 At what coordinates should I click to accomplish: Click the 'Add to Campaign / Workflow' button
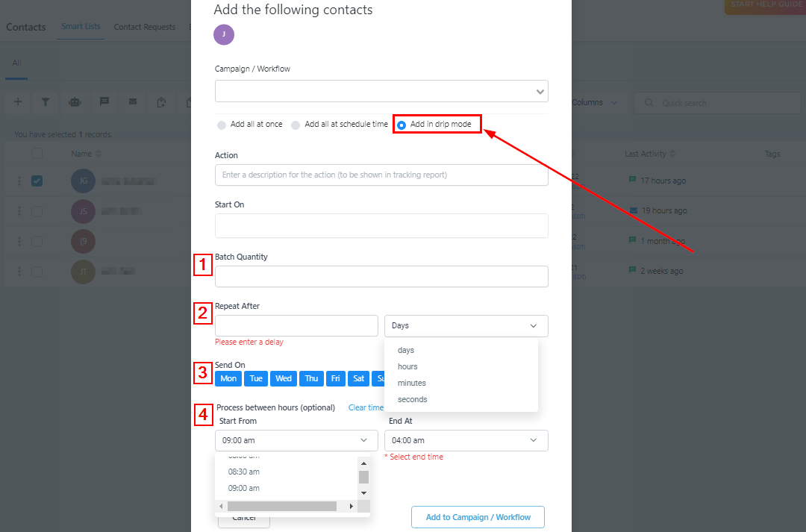pyautogui.click(x=478, y=517)
